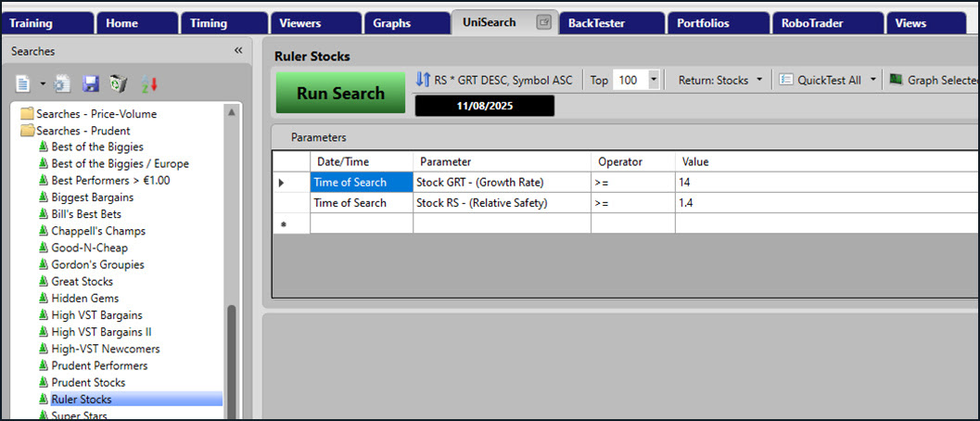This screenshot has width=980, height=421.
Task: Select the Hidden Gems search
Action: click(x=84, y=299)
